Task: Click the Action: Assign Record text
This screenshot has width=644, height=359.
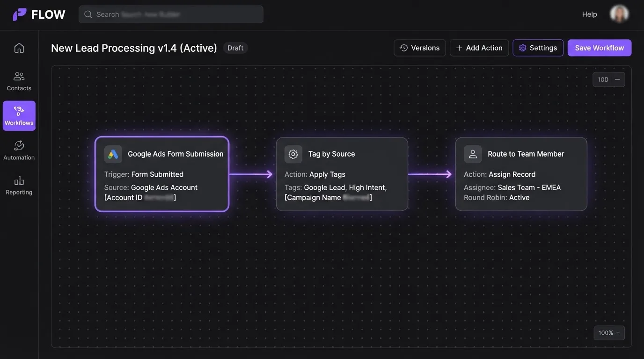Action: click(500, 174)
